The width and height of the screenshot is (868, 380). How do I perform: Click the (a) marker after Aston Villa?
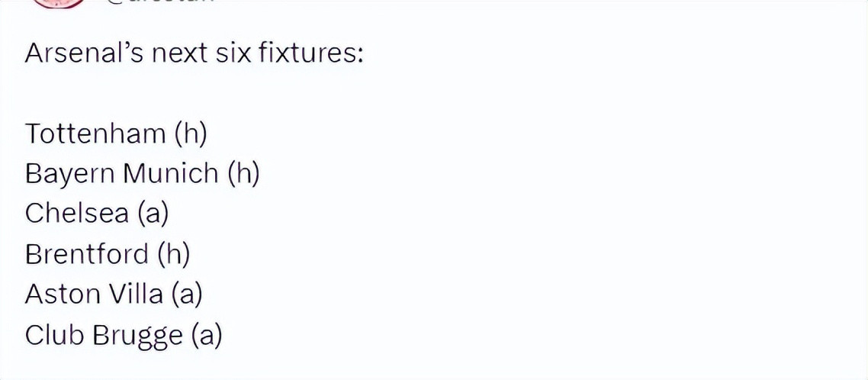(x=187, y=295)
